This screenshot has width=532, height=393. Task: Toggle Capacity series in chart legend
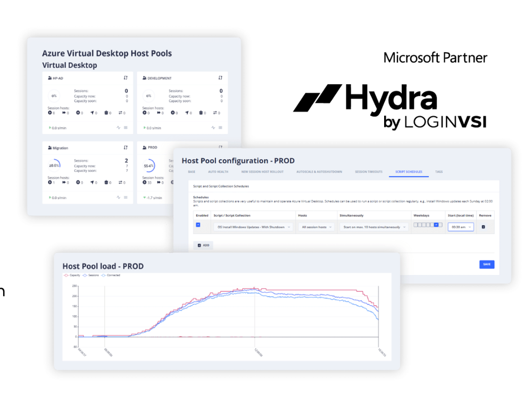coord(72,275)
